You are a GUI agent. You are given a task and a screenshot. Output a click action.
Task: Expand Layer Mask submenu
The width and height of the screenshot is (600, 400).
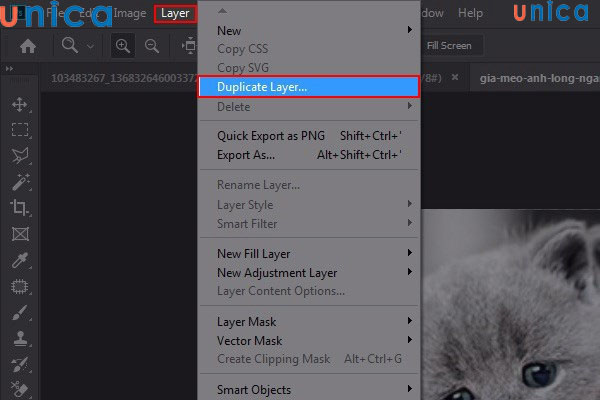point(309,322)
